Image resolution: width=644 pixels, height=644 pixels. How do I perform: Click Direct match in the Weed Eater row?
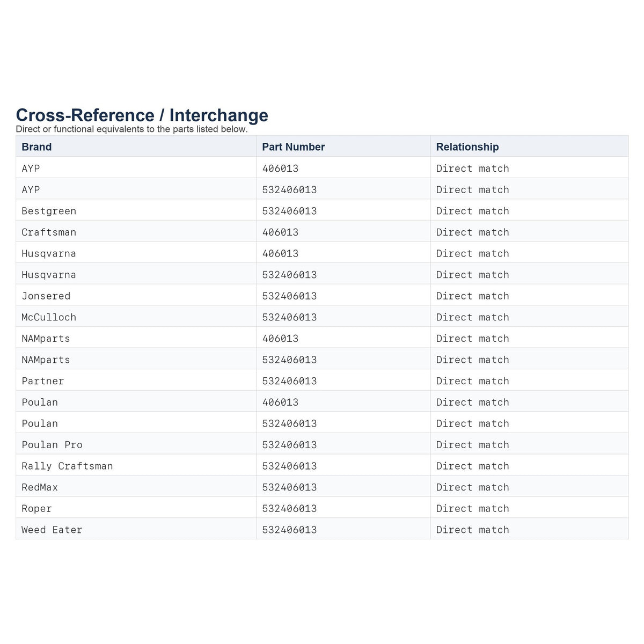tap(472, 530)
